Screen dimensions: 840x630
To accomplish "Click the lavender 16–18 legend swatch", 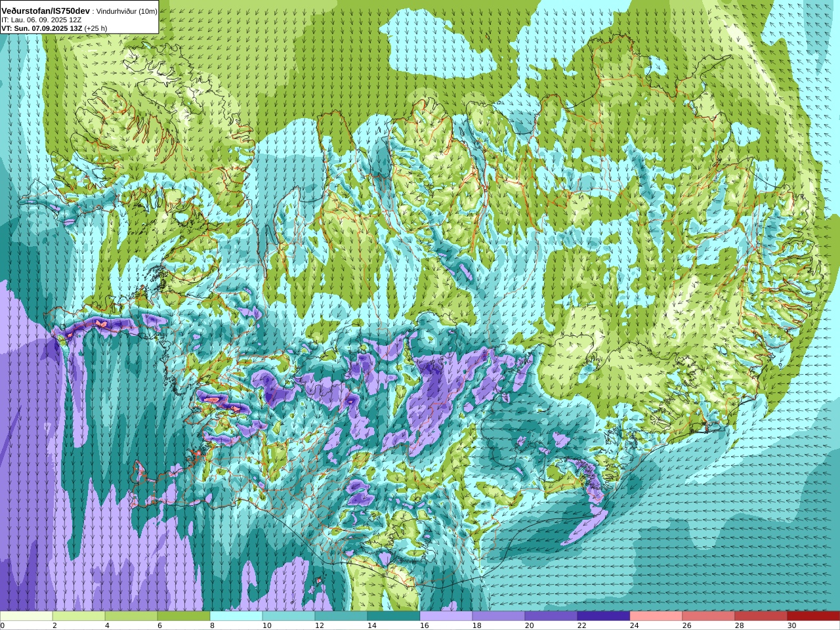I will pyautogui.click(x=446, y=616).
